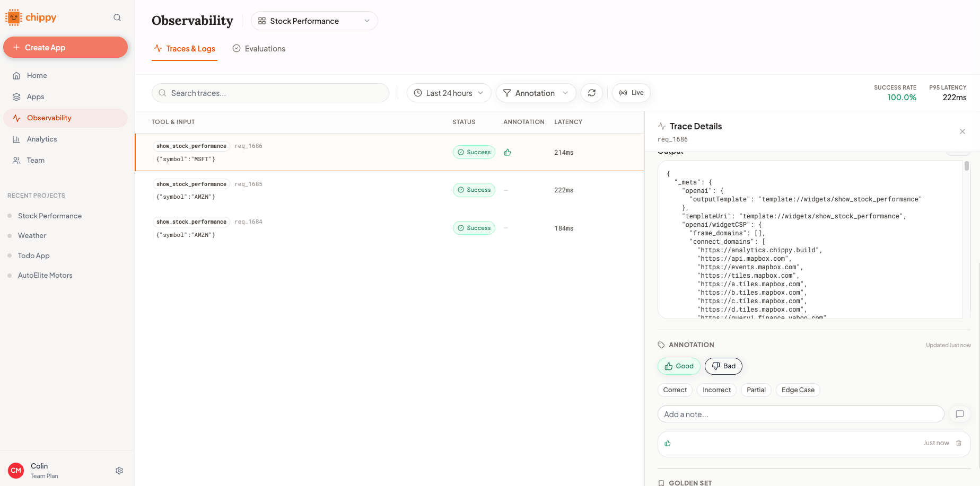The width and height of the screenshot is (980, 486).
Task: Open the Annotation filter dropdown
Action: click(536, 93)
